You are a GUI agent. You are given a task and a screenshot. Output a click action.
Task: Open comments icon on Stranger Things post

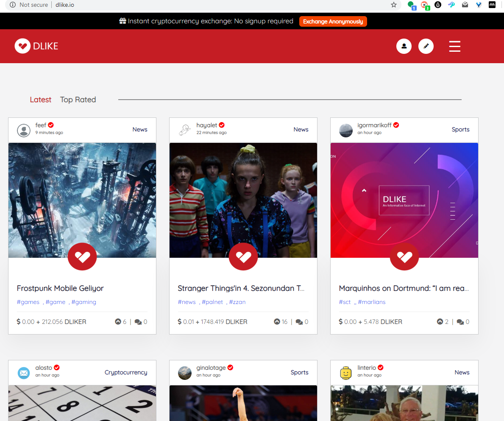click(x=299, y=322)
